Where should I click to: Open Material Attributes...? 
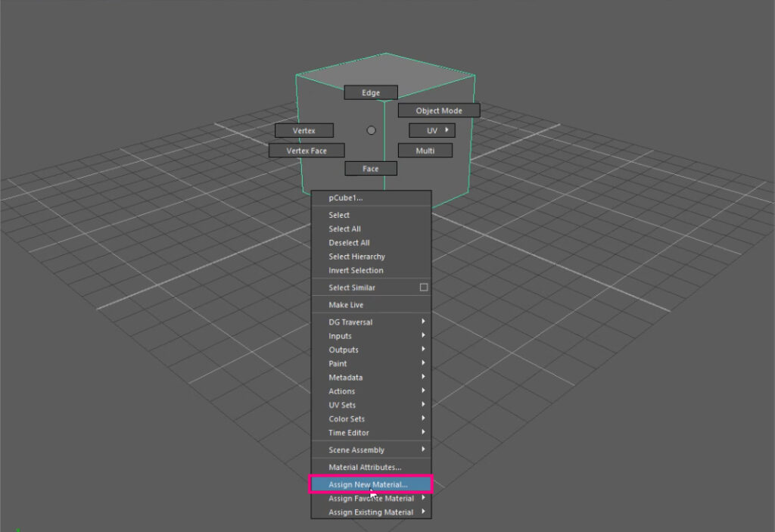coord(371,467)
